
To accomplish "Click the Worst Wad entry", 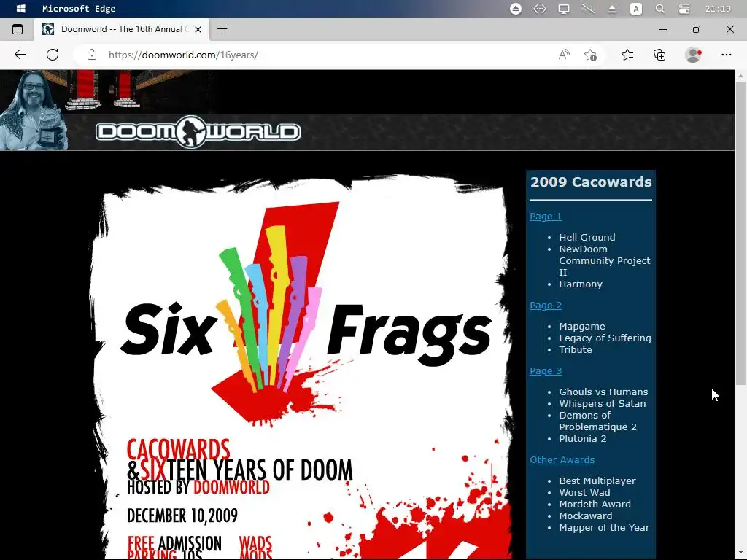I will [584, 492].
